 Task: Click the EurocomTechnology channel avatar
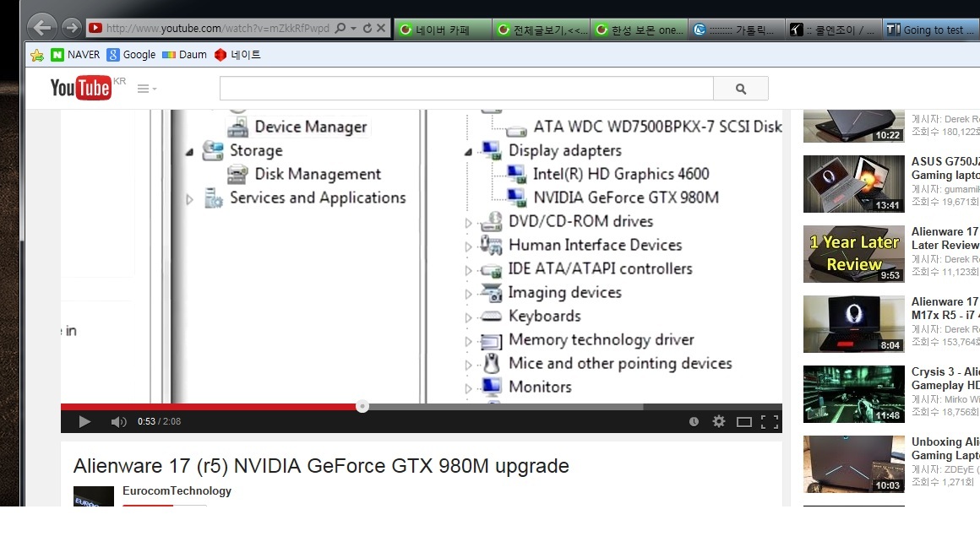pos(94,496)
